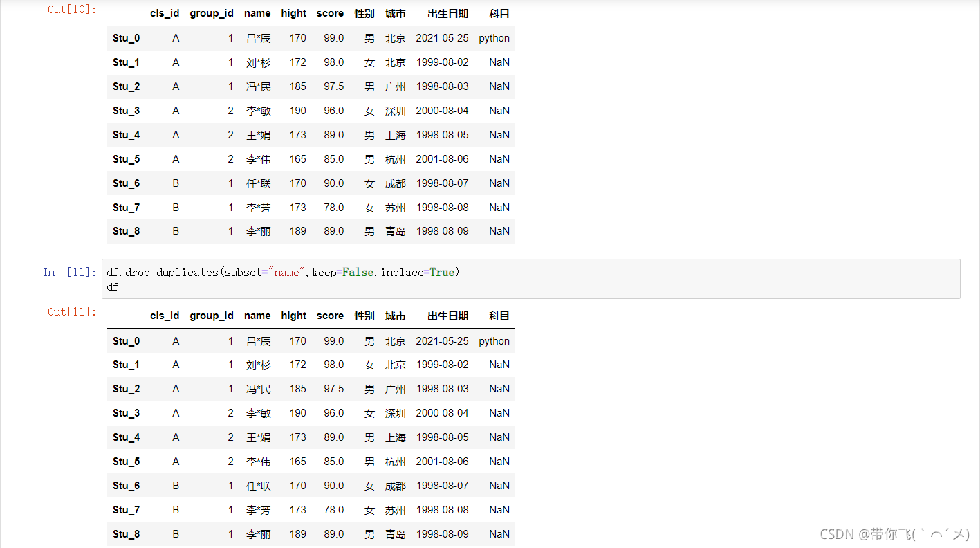The image size is (980, 548).
Task: Click name column header in Out[11] table
Action: click(x=257, y=316)
